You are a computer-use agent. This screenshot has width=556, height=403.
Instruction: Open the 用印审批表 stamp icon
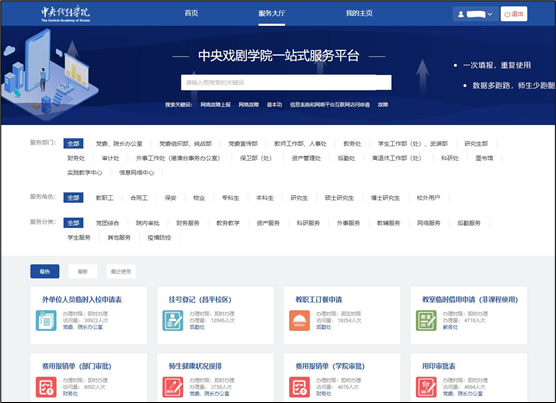tap(426, 387)
